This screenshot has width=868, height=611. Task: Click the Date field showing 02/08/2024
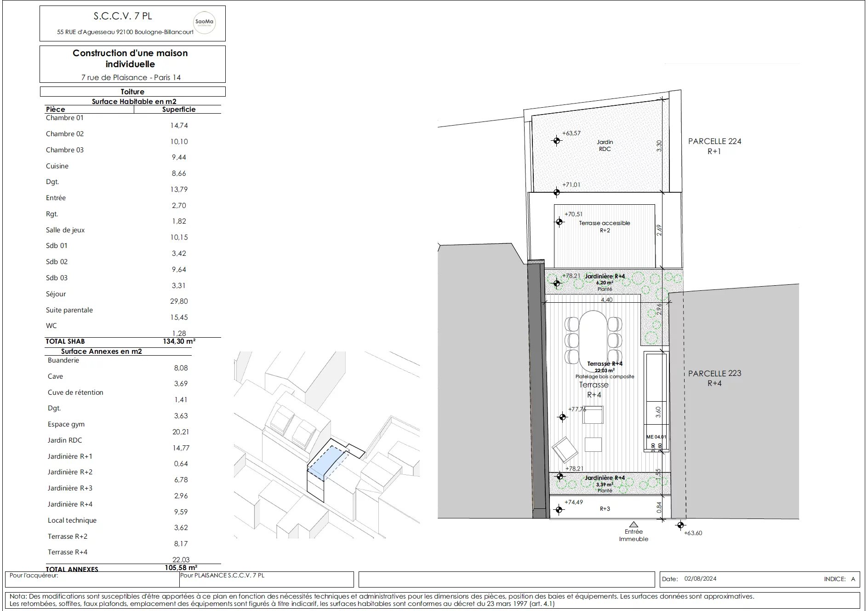click(700, 579)
